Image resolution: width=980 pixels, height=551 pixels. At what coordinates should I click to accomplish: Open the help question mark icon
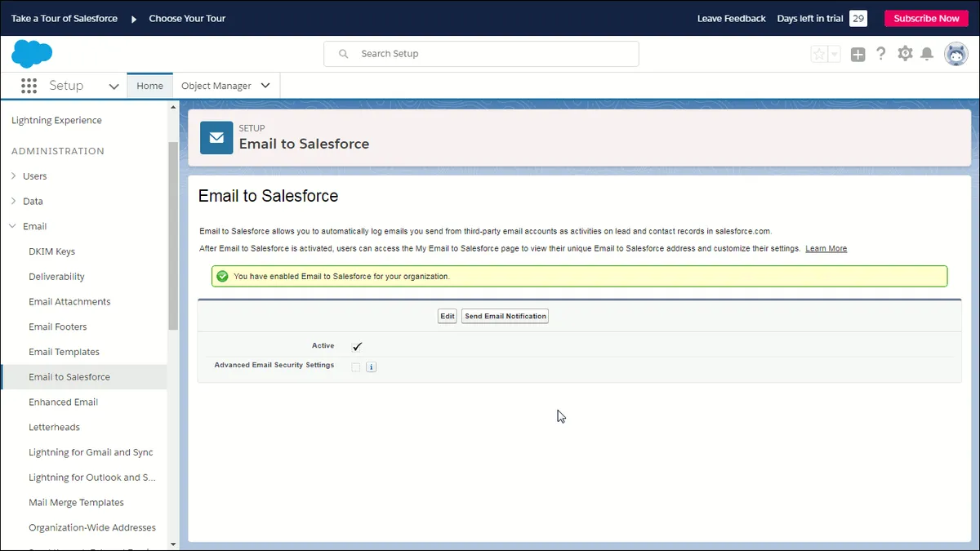point(880,54)
